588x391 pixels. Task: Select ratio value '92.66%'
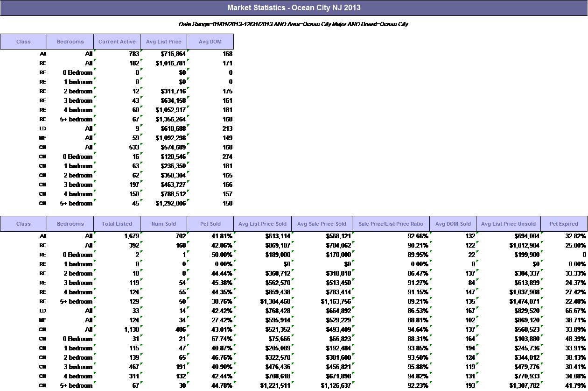pos(418,236)
